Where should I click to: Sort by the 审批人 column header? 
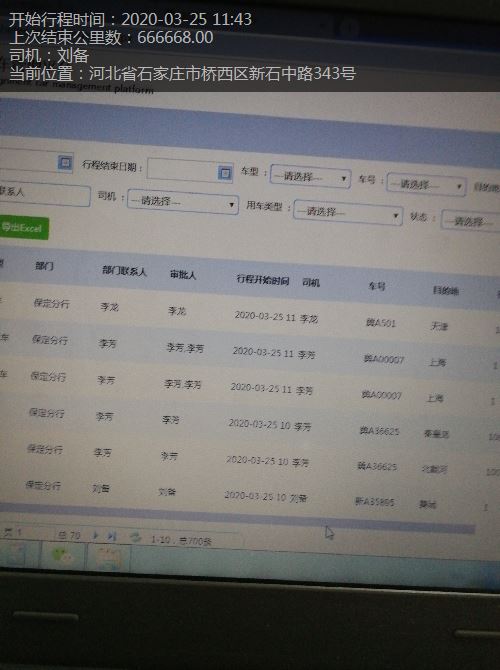[x=183, y=274]
